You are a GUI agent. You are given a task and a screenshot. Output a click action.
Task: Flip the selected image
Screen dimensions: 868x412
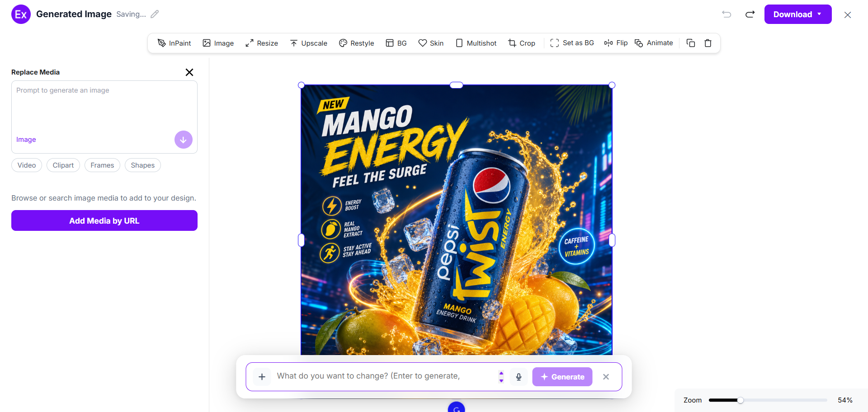pyautogui.click(x=616, y=43)
